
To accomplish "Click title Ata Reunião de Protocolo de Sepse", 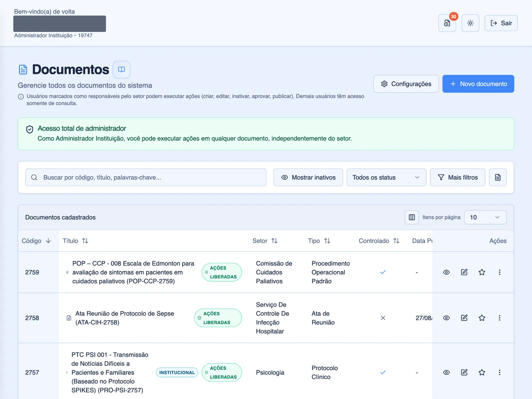I will pos(125,318).
